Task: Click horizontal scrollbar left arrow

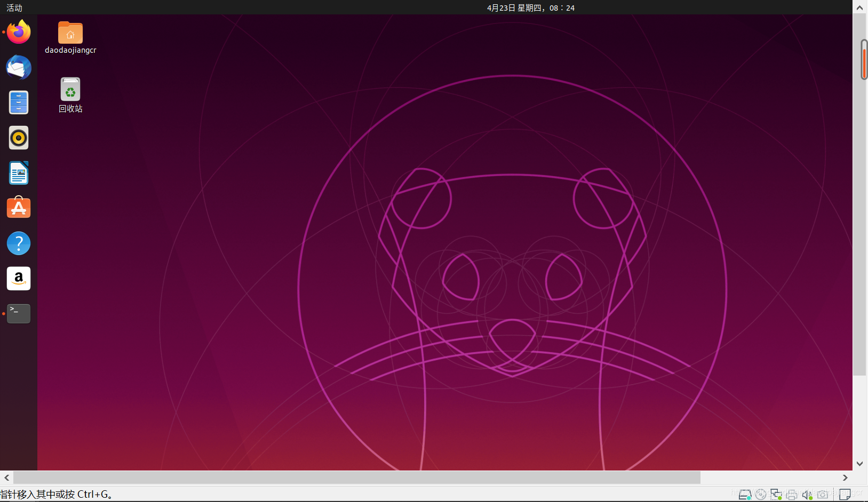Action: pyautogui.click(x=6, y=477)
